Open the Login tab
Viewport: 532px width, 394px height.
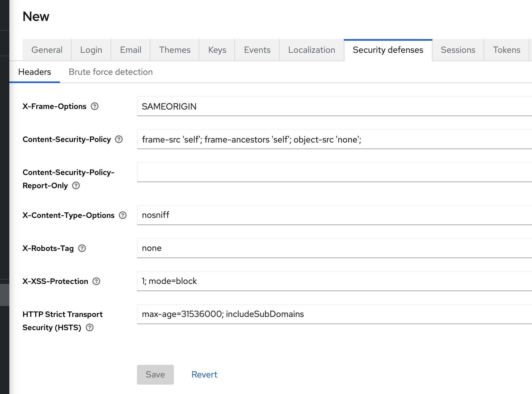point(91,50)
